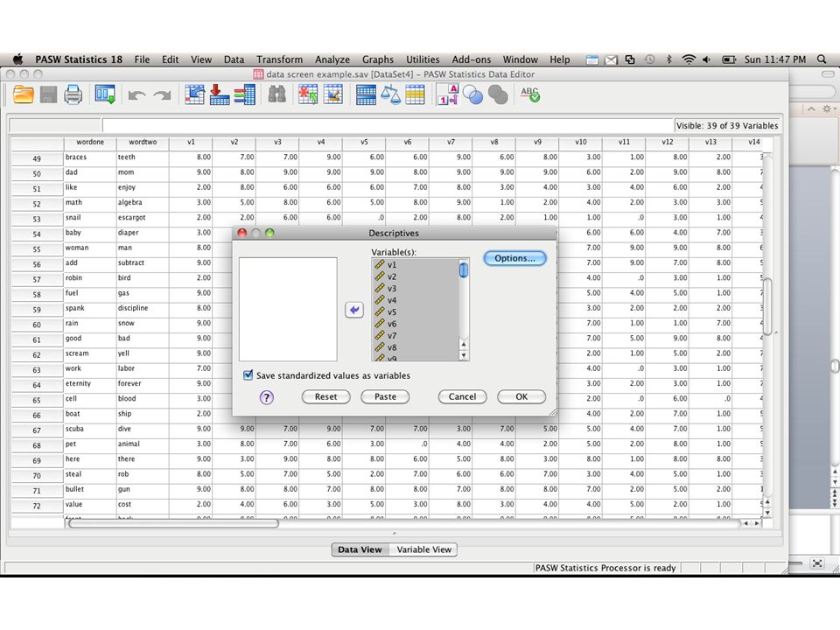The height and width of the screenshot is (630, 840).
Task: Redo the last action
Action: coord(161,96)
